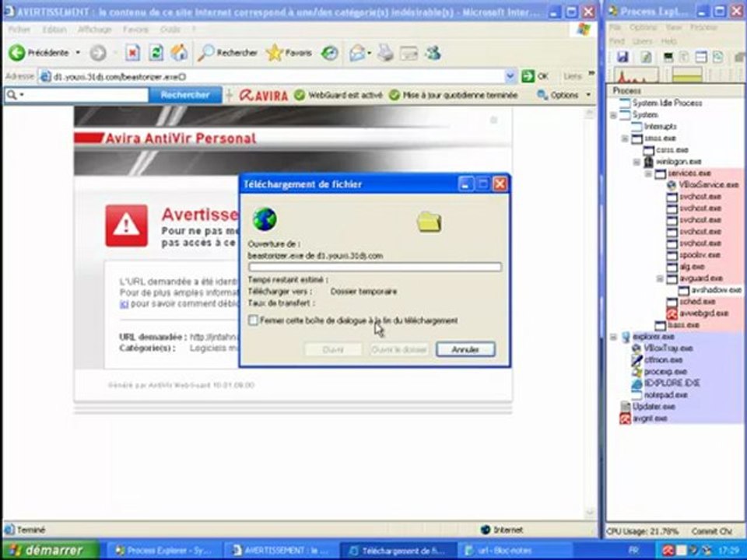Click the Process column header
The width and height of the screenshot is (747, 560).
tap(675, 90)
